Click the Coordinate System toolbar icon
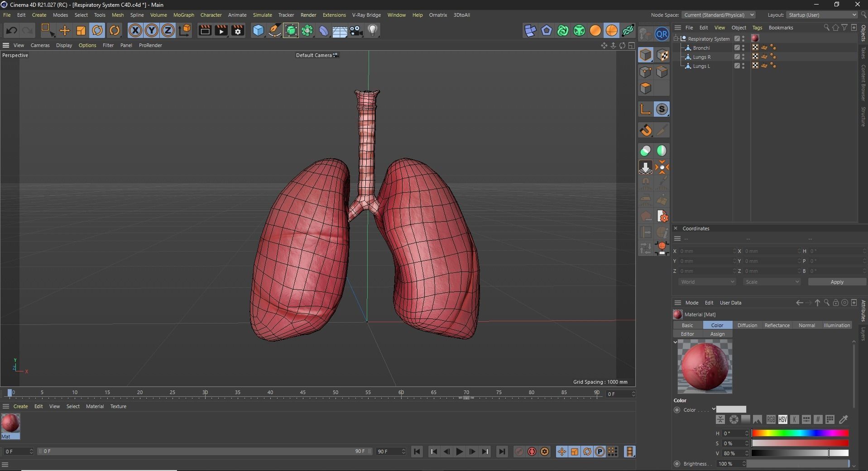 [185, 31]
